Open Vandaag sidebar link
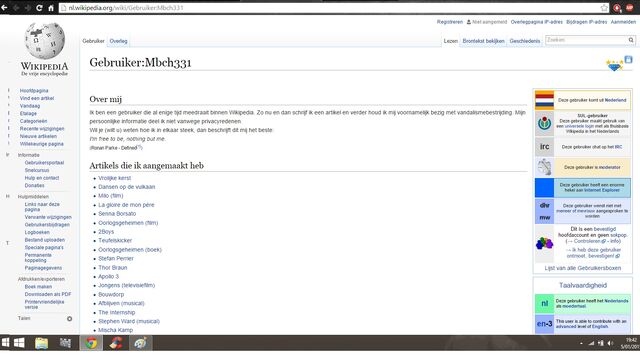Viewport: 640px width, 360px height. 30,106
